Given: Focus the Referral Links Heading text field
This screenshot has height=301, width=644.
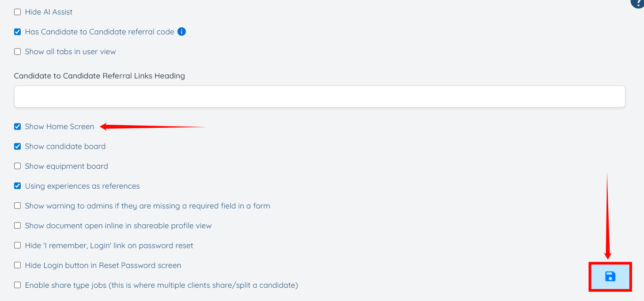Looking at the screenshot, I should pos(320,97).
